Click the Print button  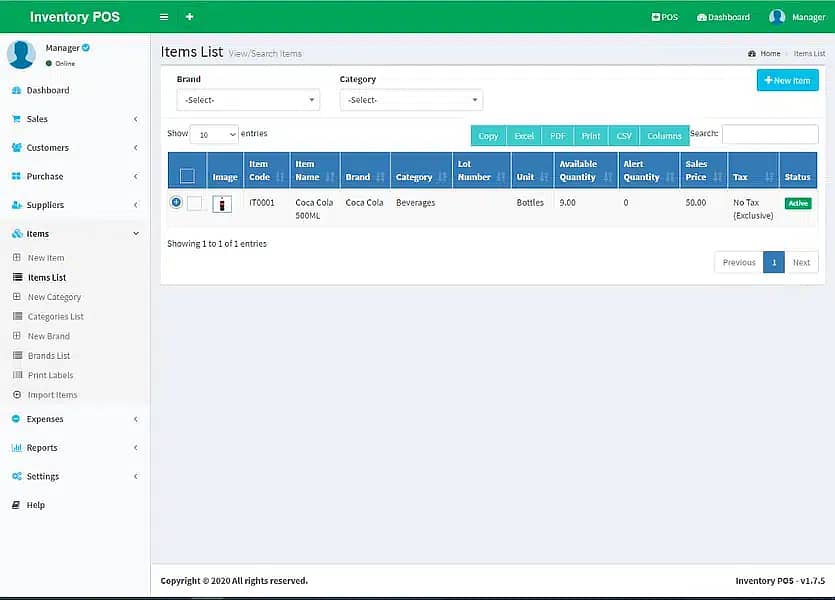click(x=591, y=136)
